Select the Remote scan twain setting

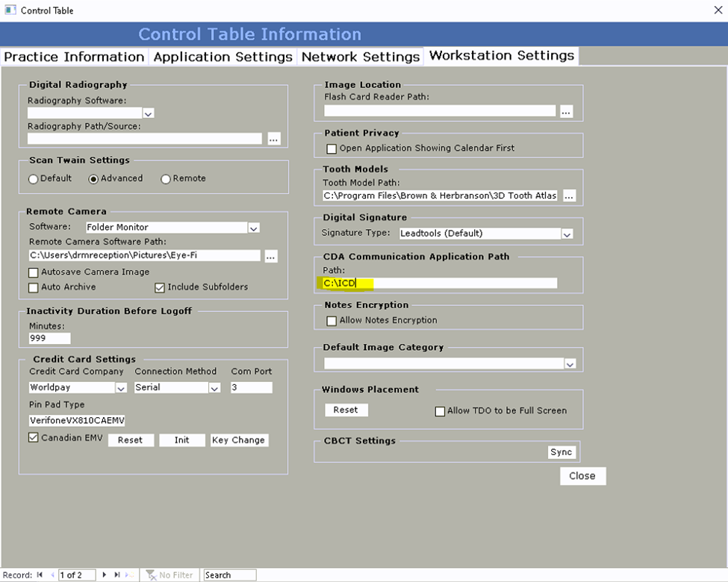[x=166, y=178]
